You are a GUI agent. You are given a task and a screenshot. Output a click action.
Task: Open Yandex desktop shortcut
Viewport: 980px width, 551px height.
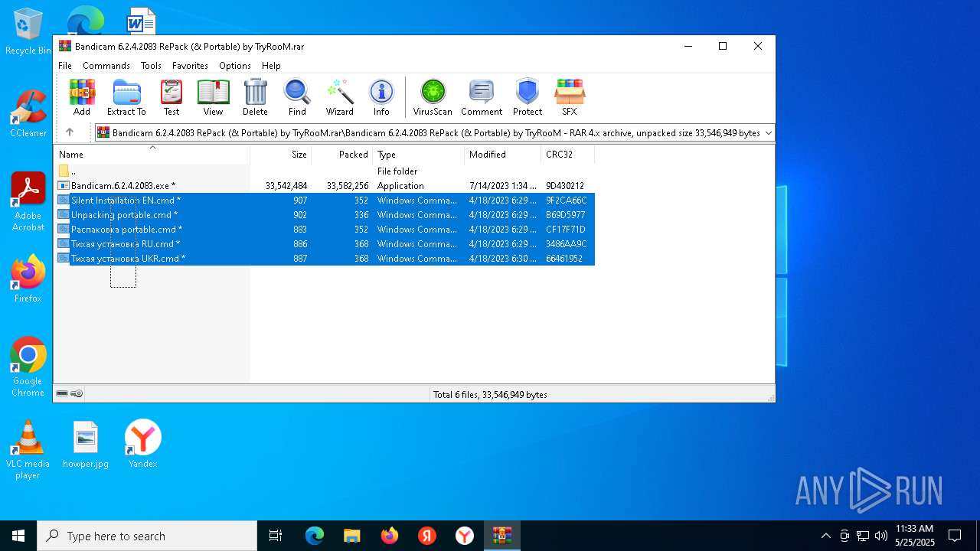coord(143,444)
